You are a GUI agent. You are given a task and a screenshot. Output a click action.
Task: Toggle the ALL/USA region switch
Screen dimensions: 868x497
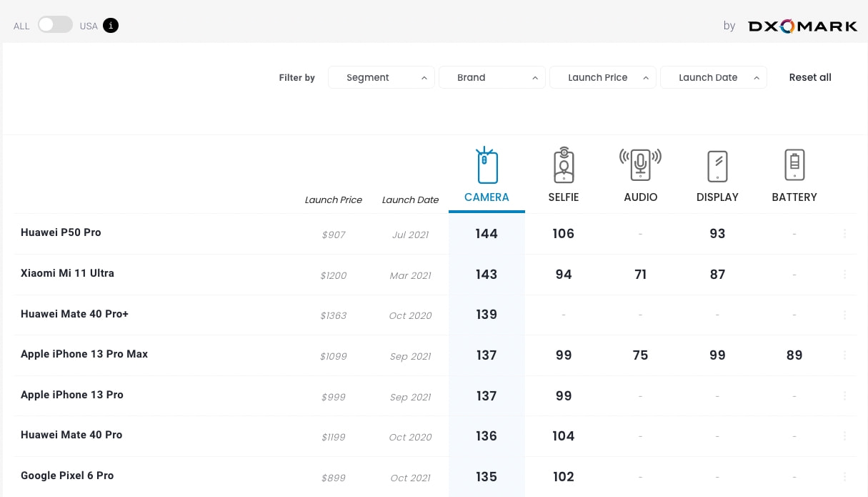pyautogui.click(x=55, y=25)
